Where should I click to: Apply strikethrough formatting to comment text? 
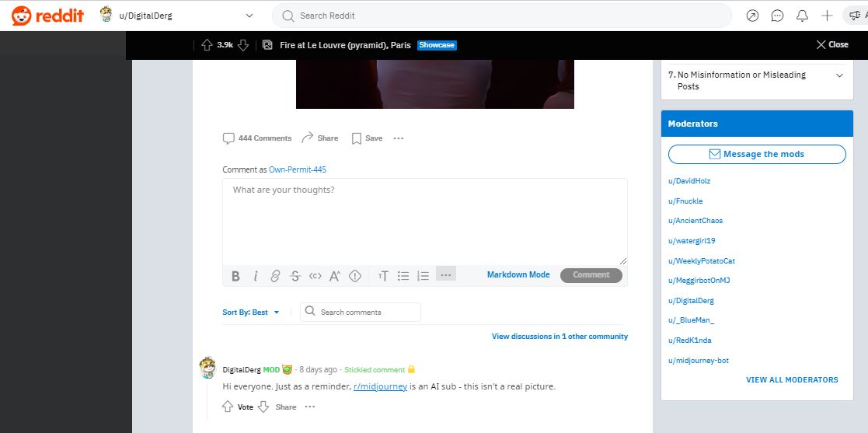coord(295,276)
